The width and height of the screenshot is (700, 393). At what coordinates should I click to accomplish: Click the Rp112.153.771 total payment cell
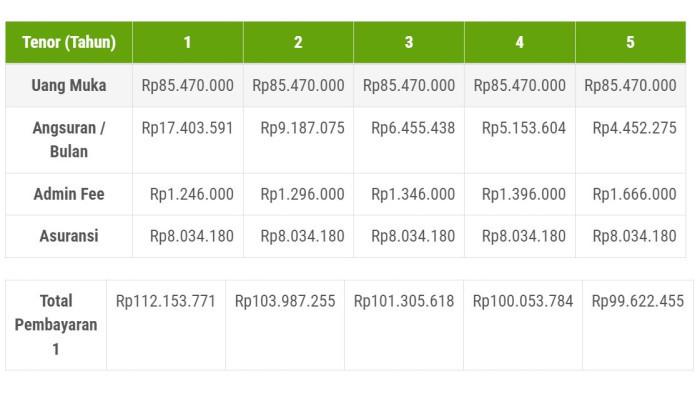point(166,325)
